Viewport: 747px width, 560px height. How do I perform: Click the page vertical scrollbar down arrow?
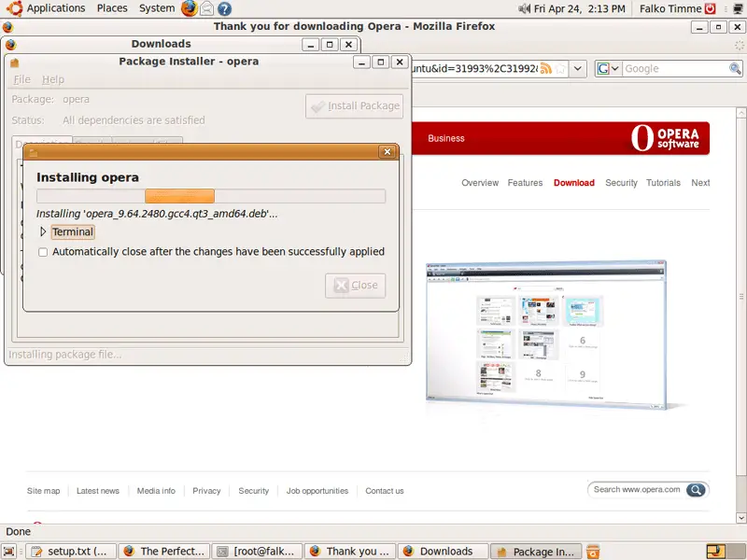point(740,518)
